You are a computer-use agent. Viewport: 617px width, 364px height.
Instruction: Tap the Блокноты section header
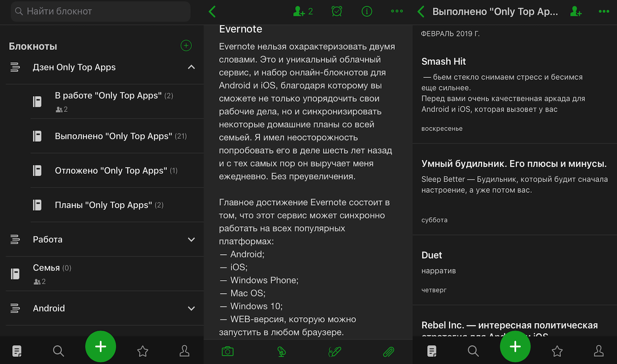(x=33, y=46)
